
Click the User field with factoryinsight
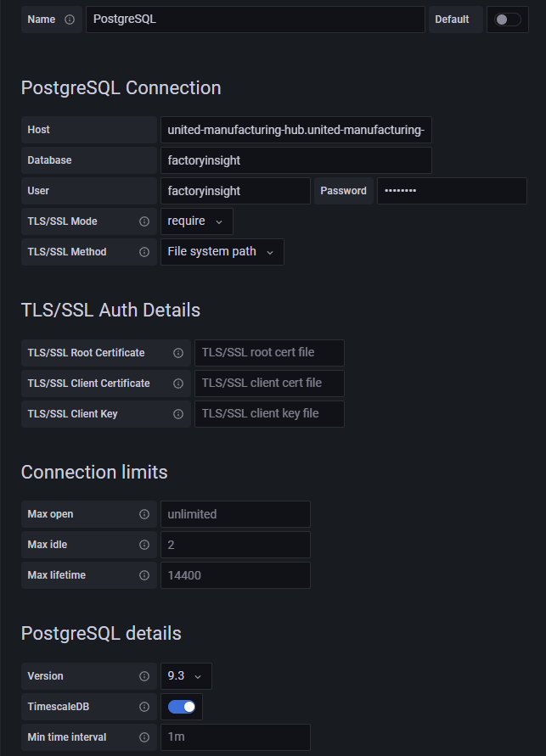[235, 191]
